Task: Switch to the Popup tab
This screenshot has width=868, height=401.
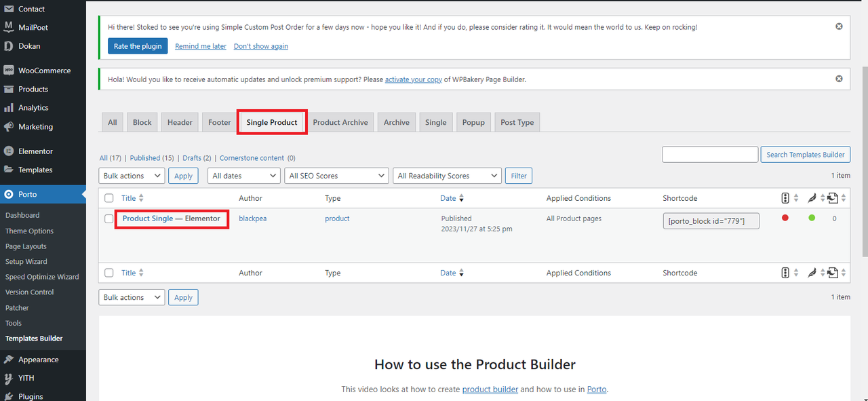Action: pos(473,122)
